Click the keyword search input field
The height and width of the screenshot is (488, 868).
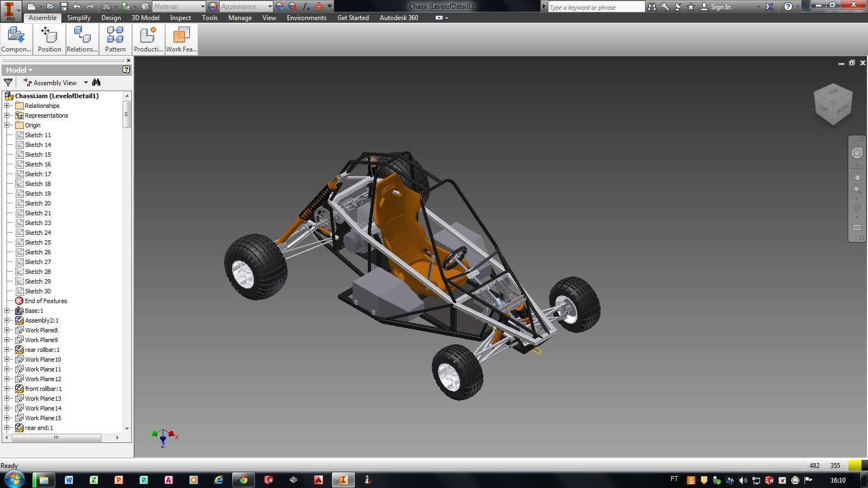[x=596, y=7]
